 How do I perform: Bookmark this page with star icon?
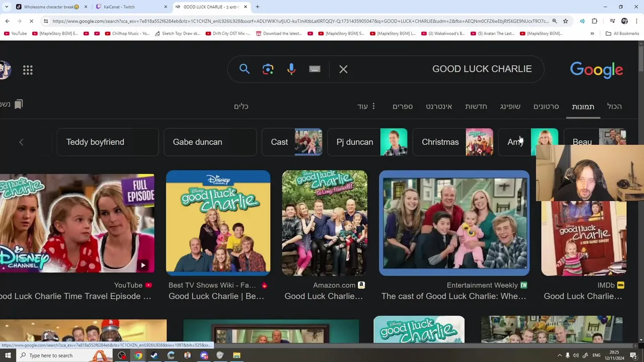tap(566, 21)
